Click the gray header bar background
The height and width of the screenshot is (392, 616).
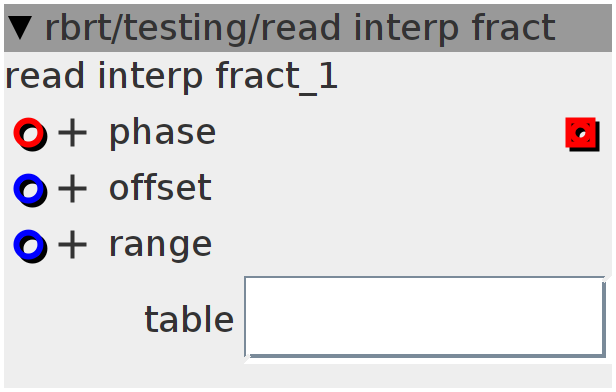coord(583,28)
